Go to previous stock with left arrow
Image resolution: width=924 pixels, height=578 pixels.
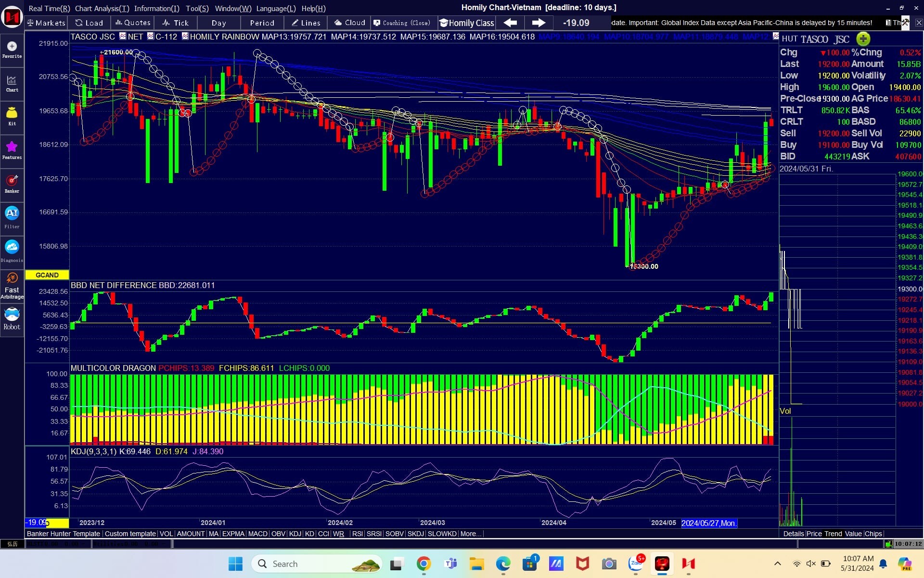point(510,23)
